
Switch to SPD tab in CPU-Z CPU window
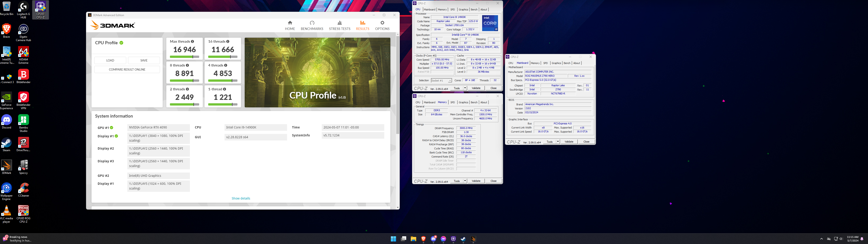pos(452,10)
